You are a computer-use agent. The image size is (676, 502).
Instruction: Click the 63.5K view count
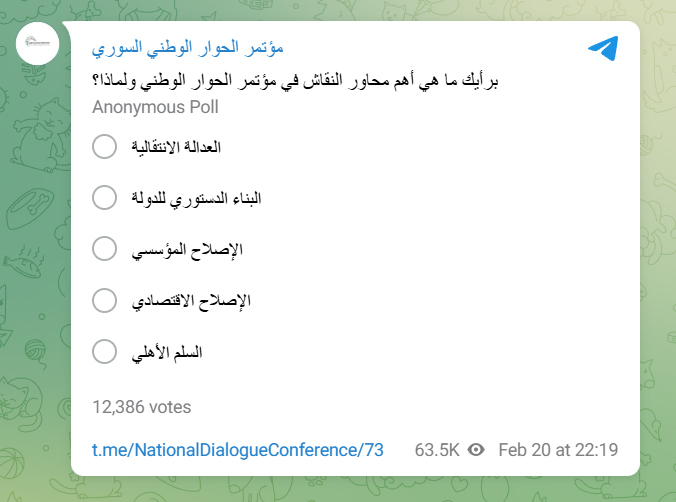click(437, 449)
